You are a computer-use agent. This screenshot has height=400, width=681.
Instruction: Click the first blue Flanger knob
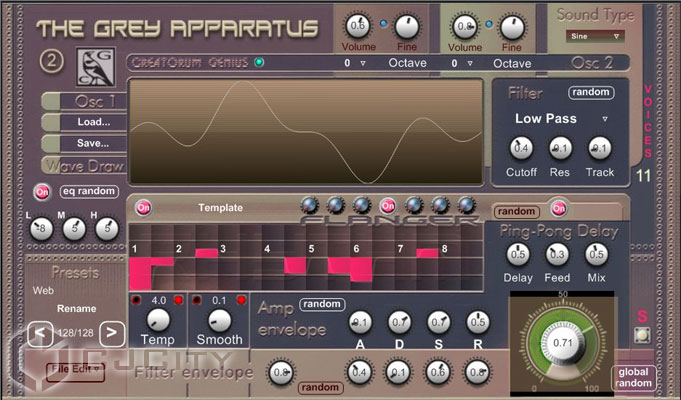coord(309,205)
